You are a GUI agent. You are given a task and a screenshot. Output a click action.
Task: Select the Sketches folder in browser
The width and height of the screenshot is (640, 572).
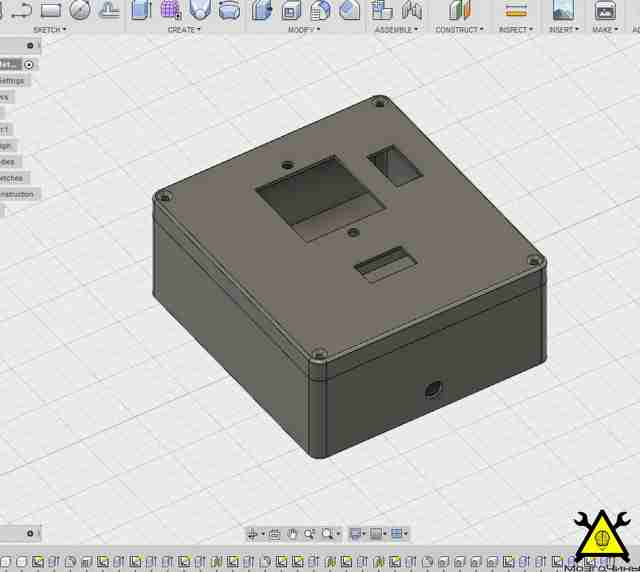(x=12, y=178)
